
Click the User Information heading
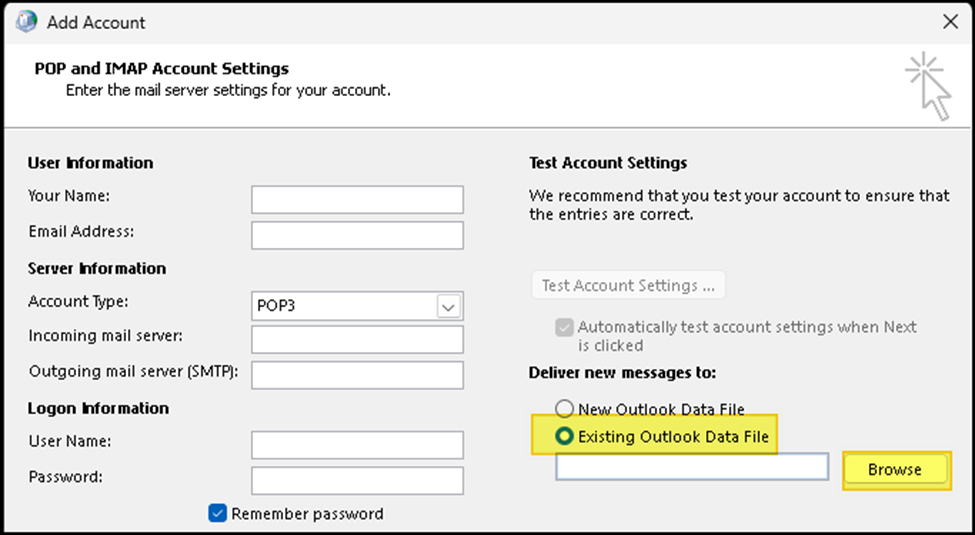click(90, 163)
